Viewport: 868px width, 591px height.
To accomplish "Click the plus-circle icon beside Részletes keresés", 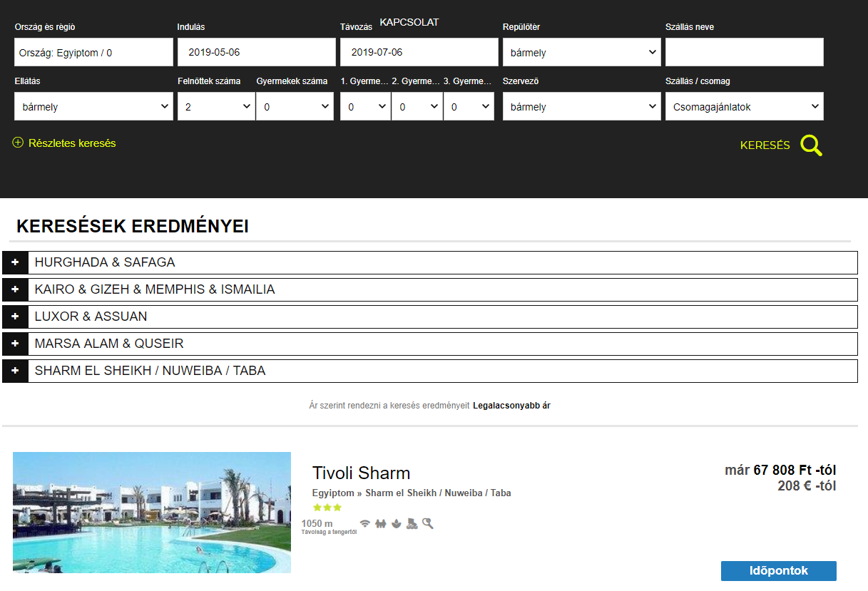I will pos(18,143).
